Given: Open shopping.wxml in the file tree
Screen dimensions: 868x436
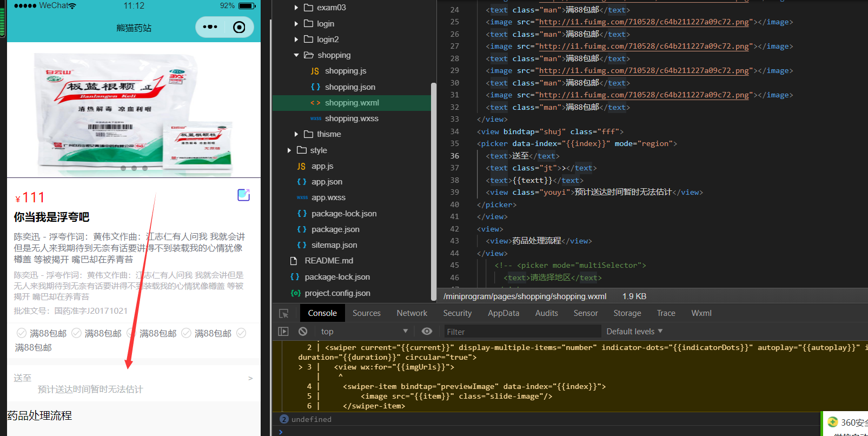Looking at the screenshot, I should click(352, 103).
